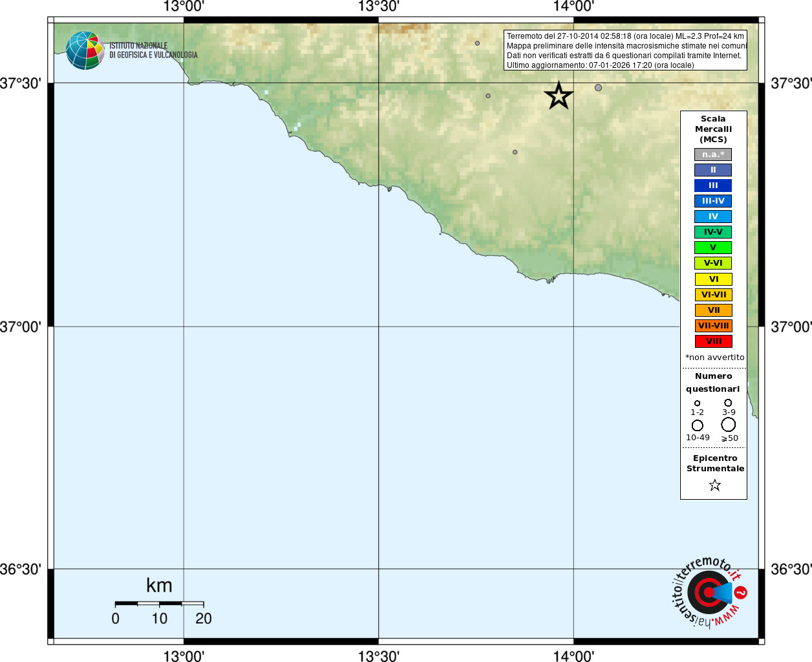Click the orange VII intensity swatch
812x662 pixels.
[x=713, y=310]
